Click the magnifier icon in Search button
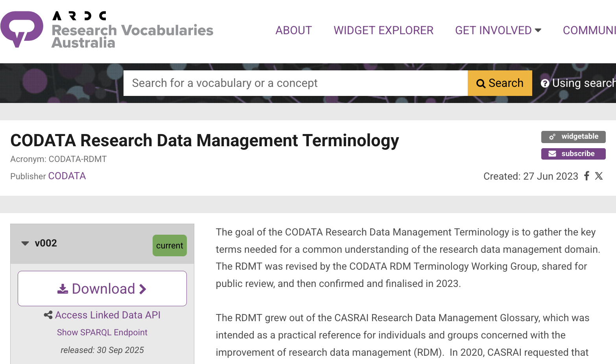Screen dimensions: 616x364 tap(481, 83)
